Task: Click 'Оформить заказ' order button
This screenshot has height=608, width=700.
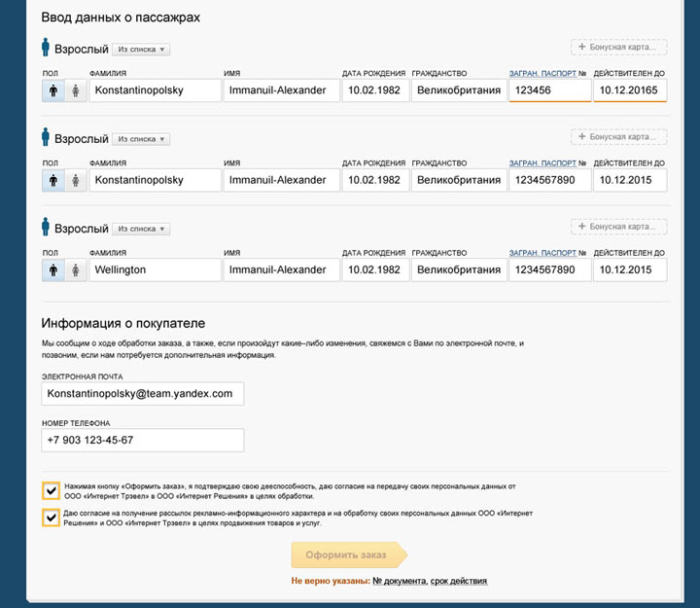Action: click(346, 555)
